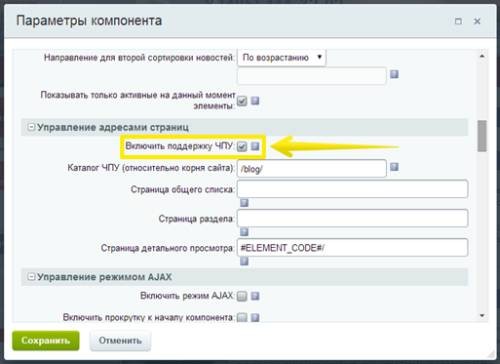This screenshot has width=500, height=364.
Task: Click the green 'Сохранить' button
Action: [x=46, y=341]
